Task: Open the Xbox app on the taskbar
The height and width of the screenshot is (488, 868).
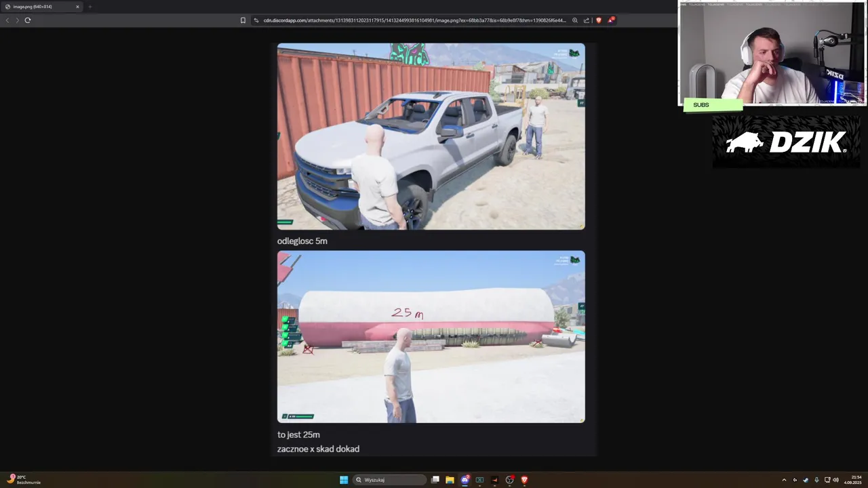Action: tap(479, 480)
